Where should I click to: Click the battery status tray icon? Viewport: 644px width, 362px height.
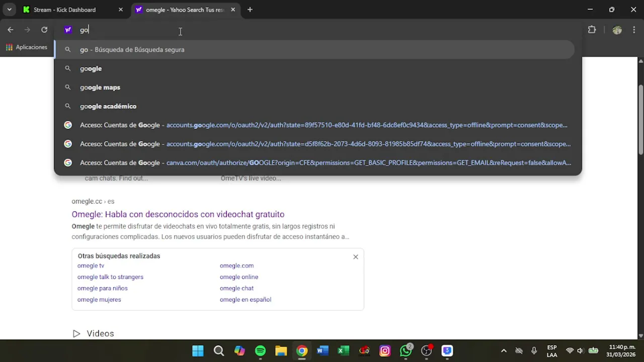pyautogui.click(x=593, y=351)
